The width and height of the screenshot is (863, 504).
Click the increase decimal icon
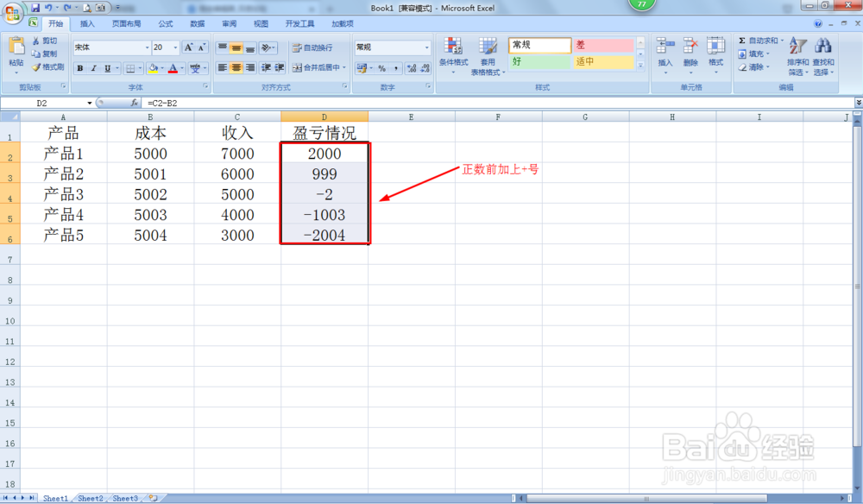click(x=412, y=68)
